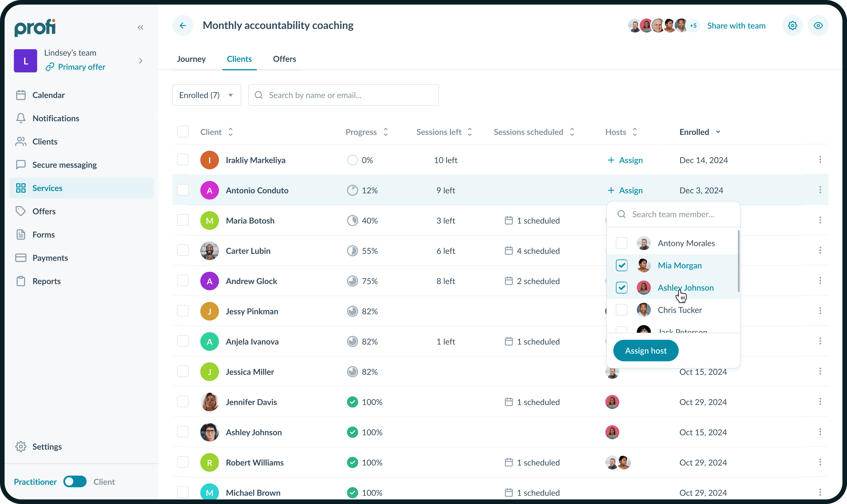Switch to the Offers tab
This screenshot has height=504, width=847.
pyautogui.click(x=284, y=59)
